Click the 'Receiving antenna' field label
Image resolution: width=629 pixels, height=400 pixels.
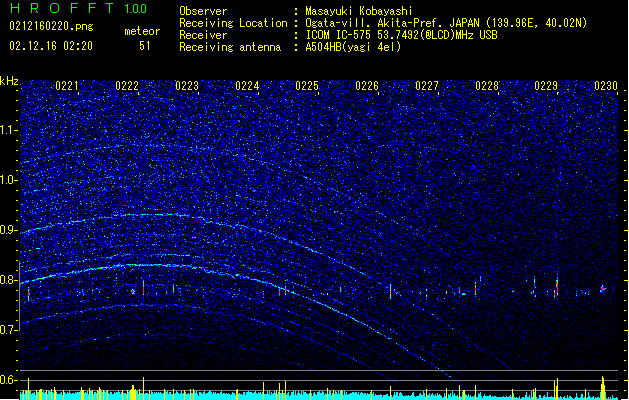click(x=230, y=47)
